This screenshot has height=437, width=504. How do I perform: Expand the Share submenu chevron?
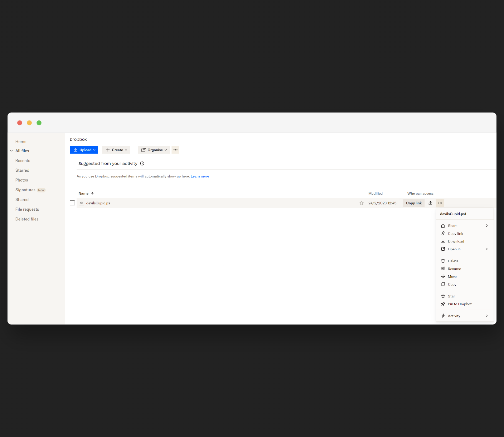click(x=487, y=226)
